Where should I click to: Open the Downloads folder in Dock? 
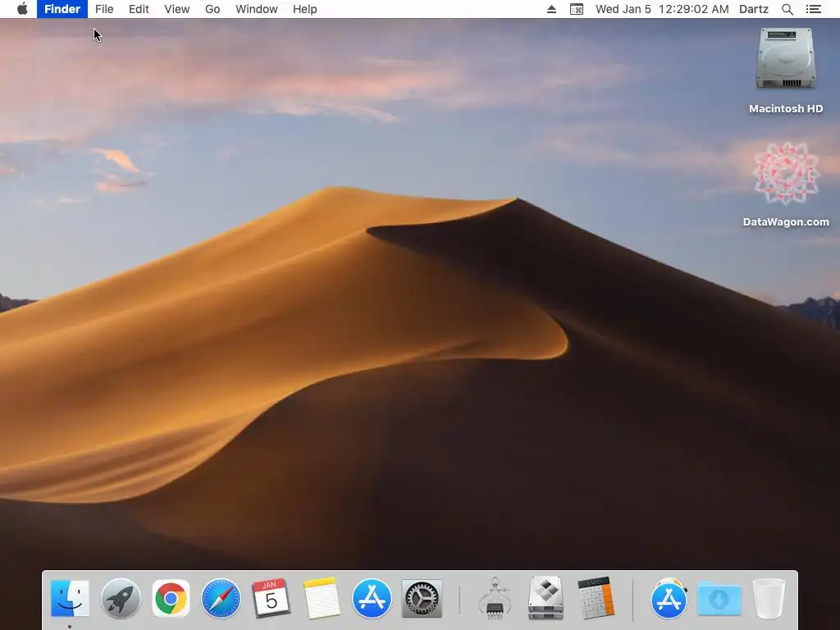(x=719, y=599)
